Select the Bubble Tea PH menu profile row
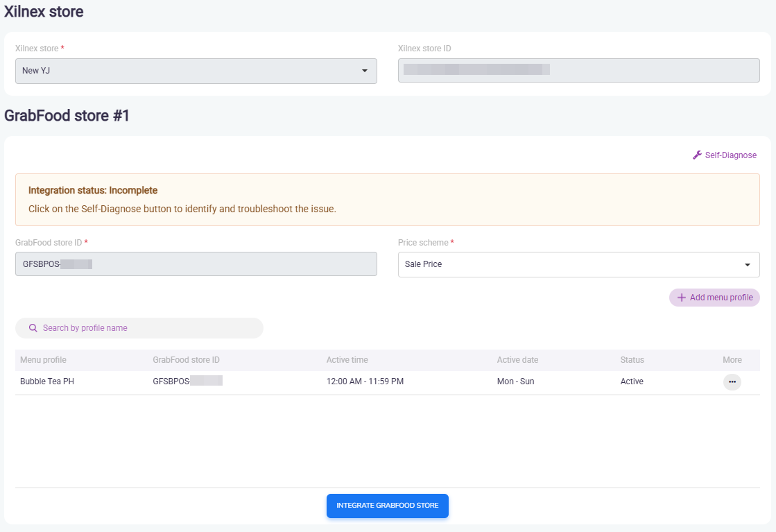 47,381
